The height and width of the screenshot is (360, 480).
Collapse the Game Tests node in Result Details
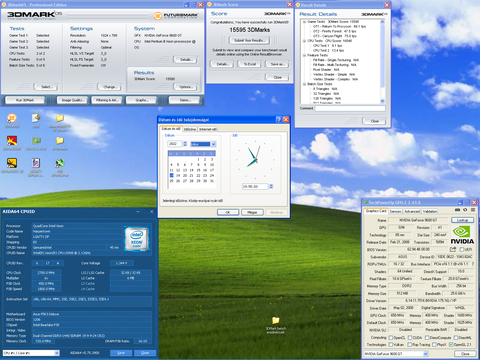click(x=304, y=21)
